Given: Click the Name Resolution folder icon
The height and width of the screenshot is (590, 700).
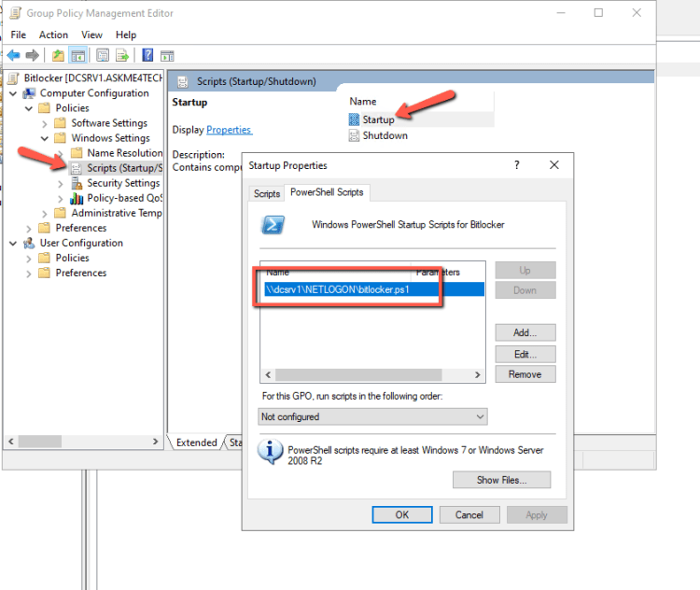Looking at the screenshot, I should pyautogui.click(x=77, y=153).
